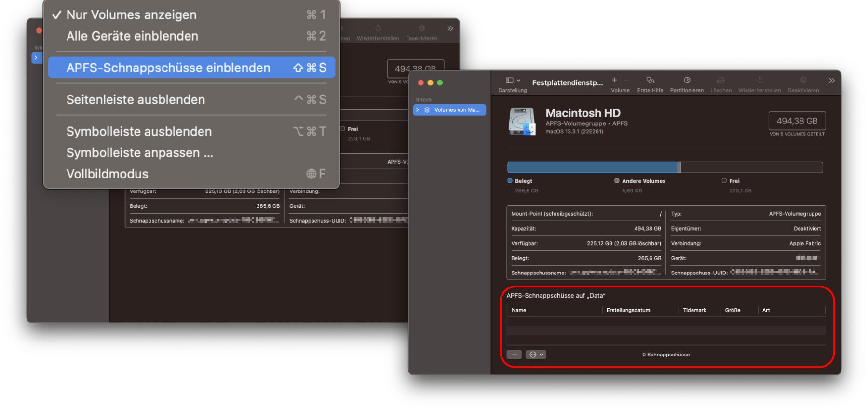Click the minus button below snapshot list
The height and width of the screenshot is (410, 868).
(x=514, y=355)
